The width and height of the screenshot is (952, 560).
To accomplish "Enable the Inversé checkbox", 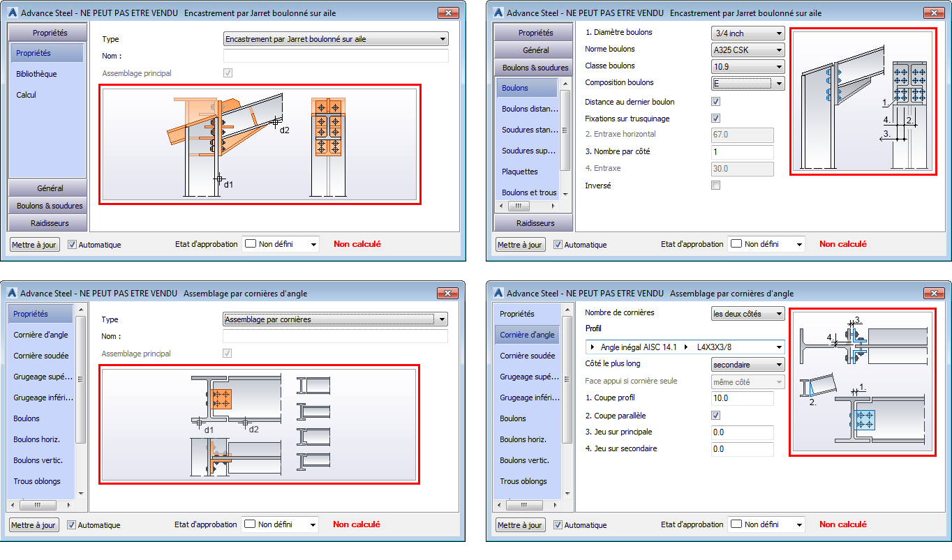I will (x=715, y=186).
